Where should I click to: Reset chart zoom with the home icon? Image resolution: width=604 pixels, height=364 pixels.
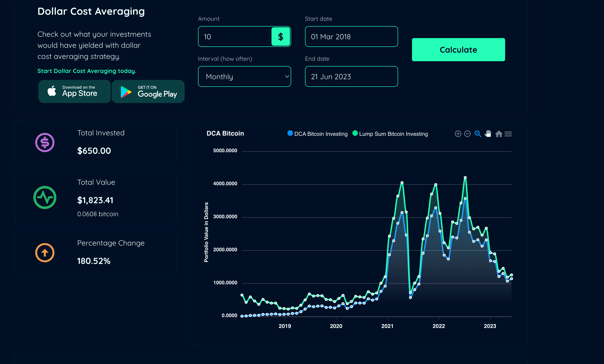point(499,134)
